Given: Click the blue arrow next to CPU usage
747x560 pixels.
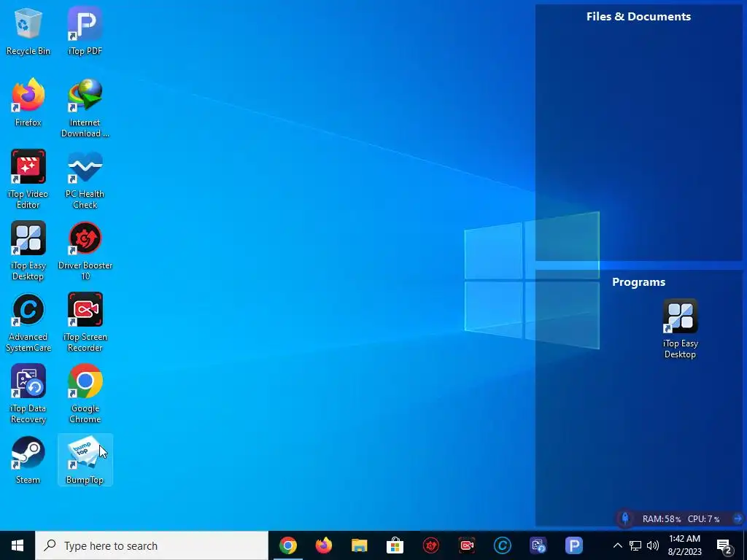Looking at the screenshot, I should tap(738, 518).
